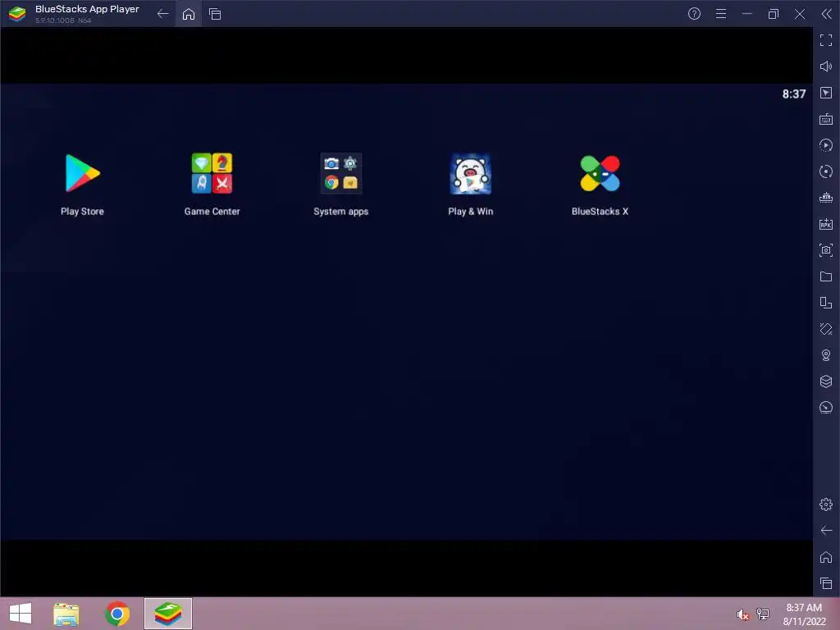Open the System apps folder
The height and width of the screenshot is (630, 840).
pyautogui.click(x=340, y=173)
